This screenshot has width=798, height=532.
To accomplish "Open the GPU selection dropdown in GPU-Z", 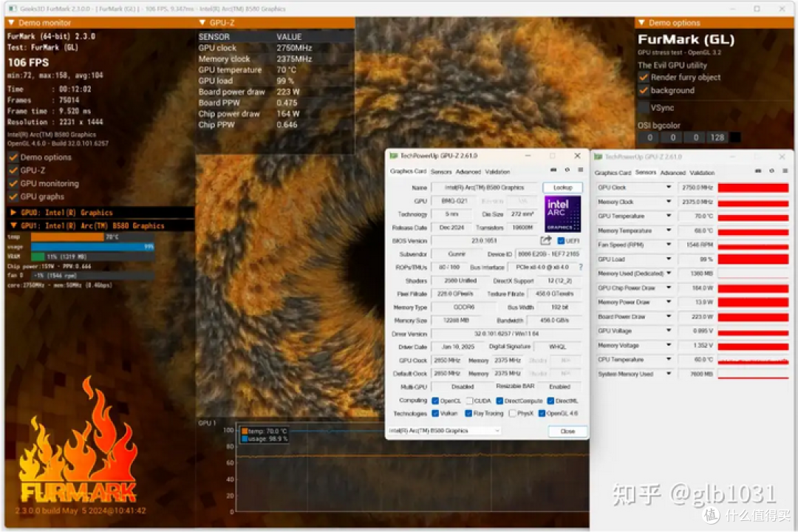I will pyautogui.click(x=444, y=431).
